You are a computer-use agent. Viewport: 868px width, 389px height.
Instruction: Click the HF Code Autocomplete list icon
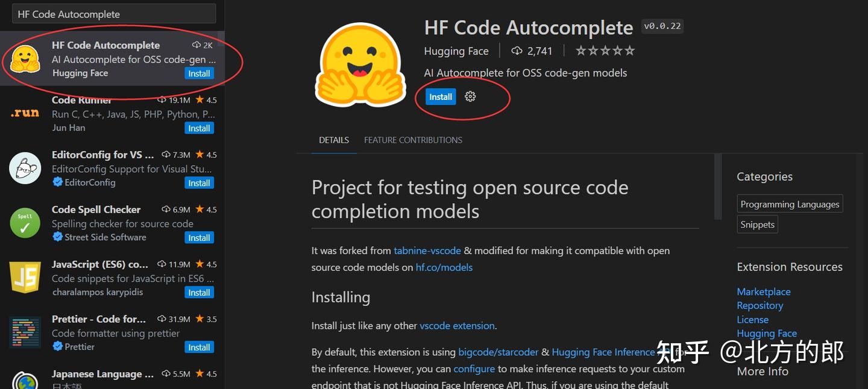coord(25,58)
